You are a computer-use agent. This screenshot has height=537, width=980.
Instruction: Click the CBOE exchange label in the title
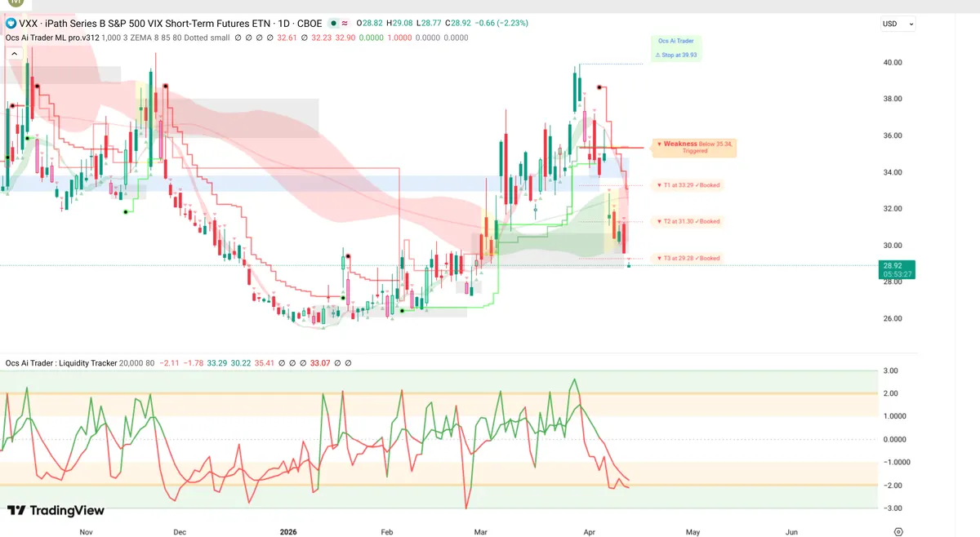(x=310, y=24)
